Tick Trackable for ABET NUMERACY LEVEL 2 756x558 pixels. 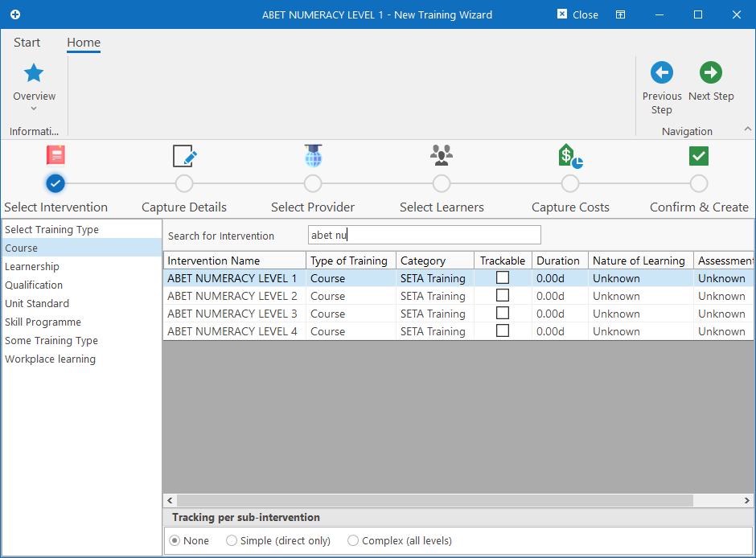click(503, 295)
